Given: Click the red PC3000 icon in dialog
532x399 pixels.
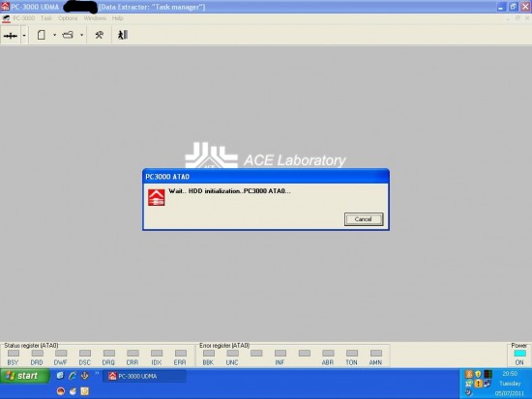Looking at the screenshot, I should 157,198.
